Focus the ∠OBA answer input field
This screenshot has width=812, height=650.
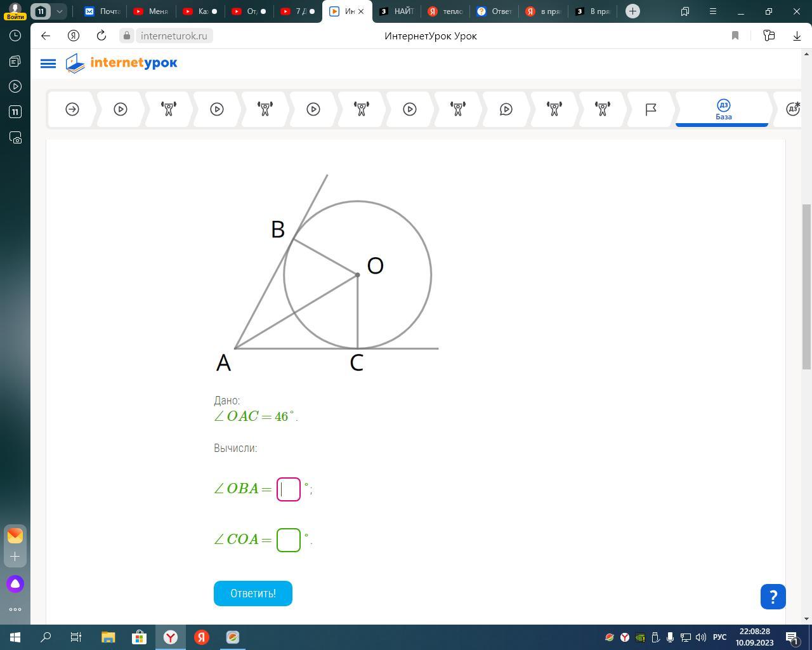tap(289, 489)
